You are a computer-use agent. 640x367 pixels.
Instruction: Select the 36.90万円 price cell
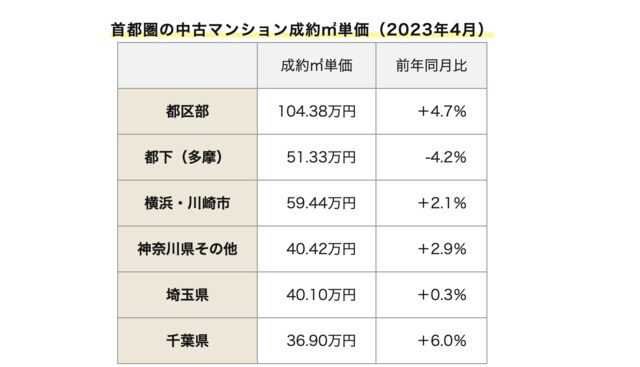coord(316,340)
